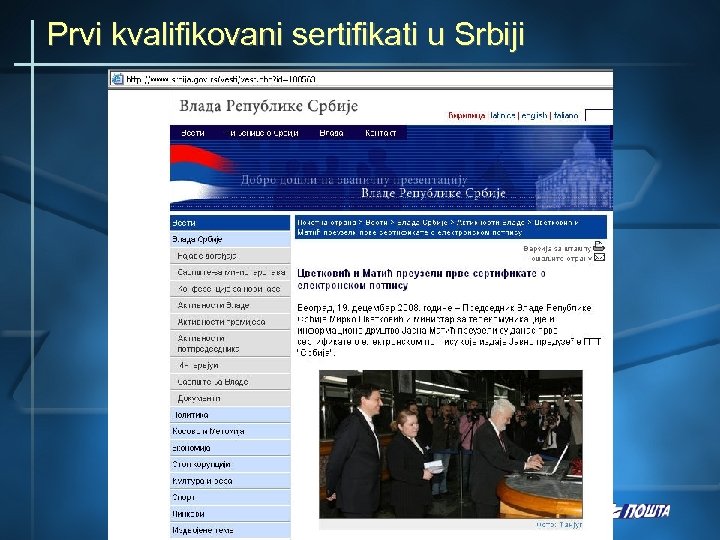Click the Пошаљите страну text link
The image size is (720, 540).
tap(562, 259)
